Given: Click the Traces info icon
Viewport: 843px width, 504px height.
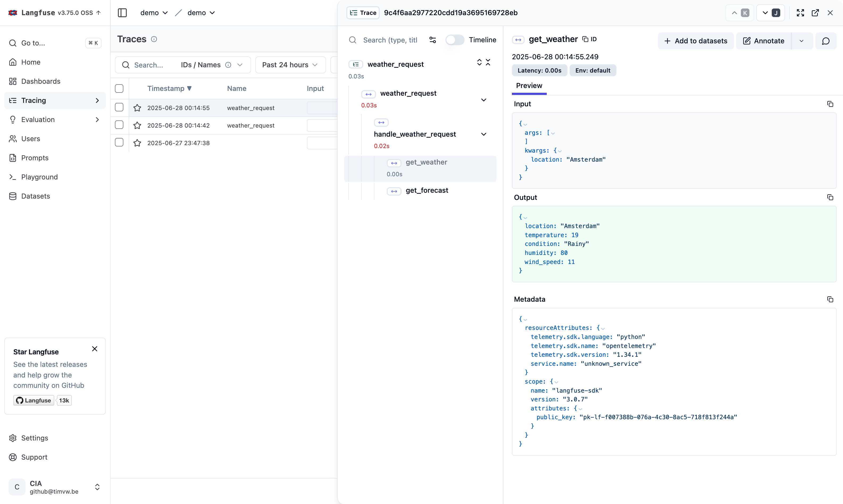Looking at the screenshot, I should 154,39.
